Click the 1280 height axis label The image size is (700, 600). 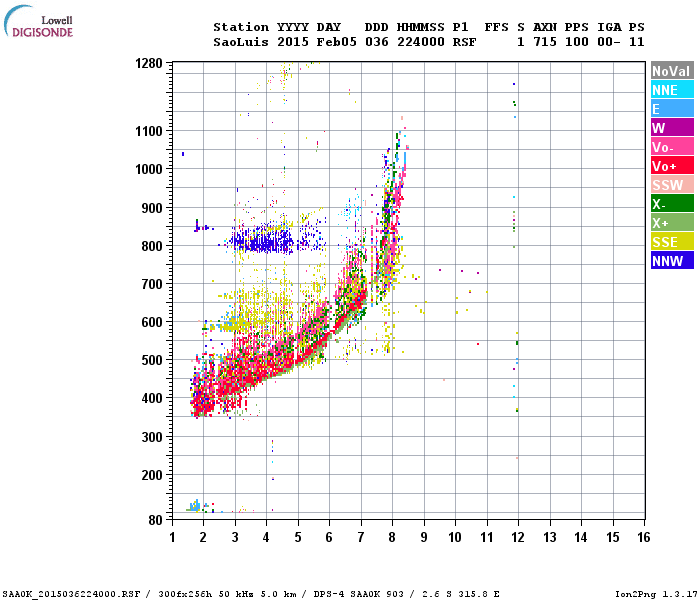tap(149, 63)
